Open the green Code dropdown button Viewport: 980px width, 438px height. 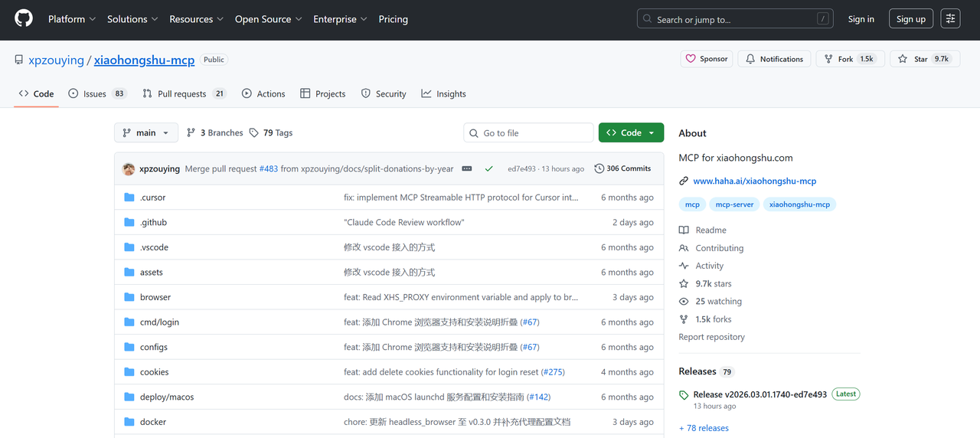(x=631, y=132)
